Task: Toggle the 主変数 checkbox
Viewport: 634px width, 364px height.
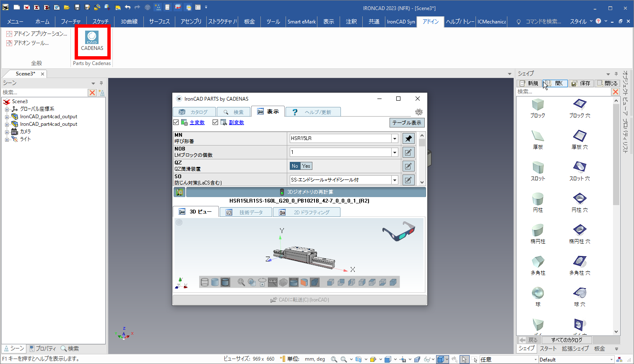Action: pos(176,122)
